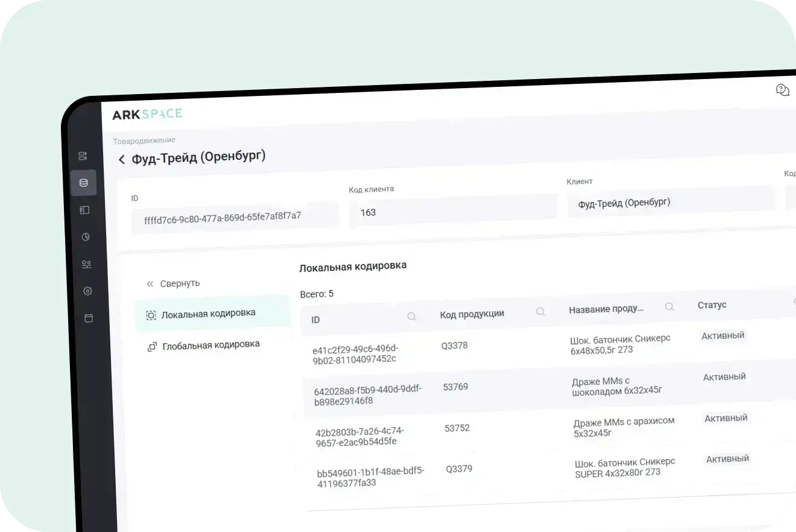
Task: Click product name Драже MMs с шоколадом 6х32х45г
Action: (618, 385)
